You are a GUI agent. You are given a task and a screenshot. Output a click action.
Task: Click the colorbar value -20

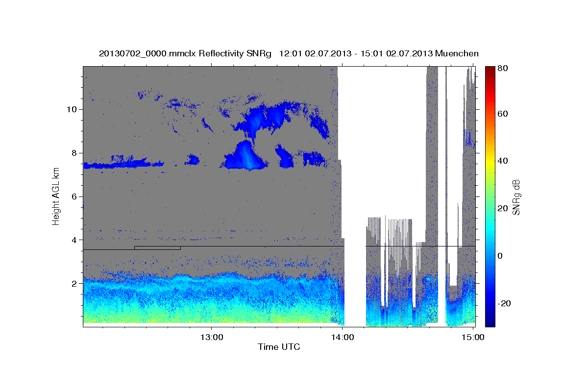504,303
